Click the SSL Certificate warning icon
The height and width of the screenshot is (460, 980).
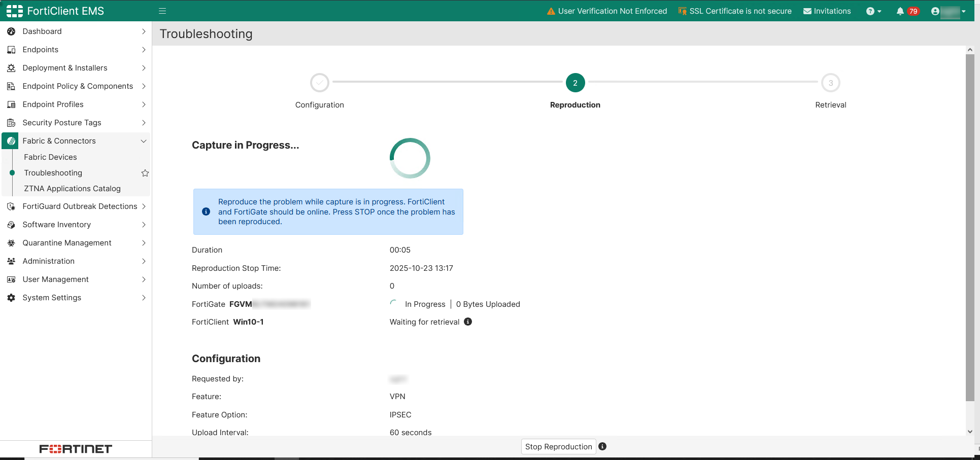coord(683,11)
